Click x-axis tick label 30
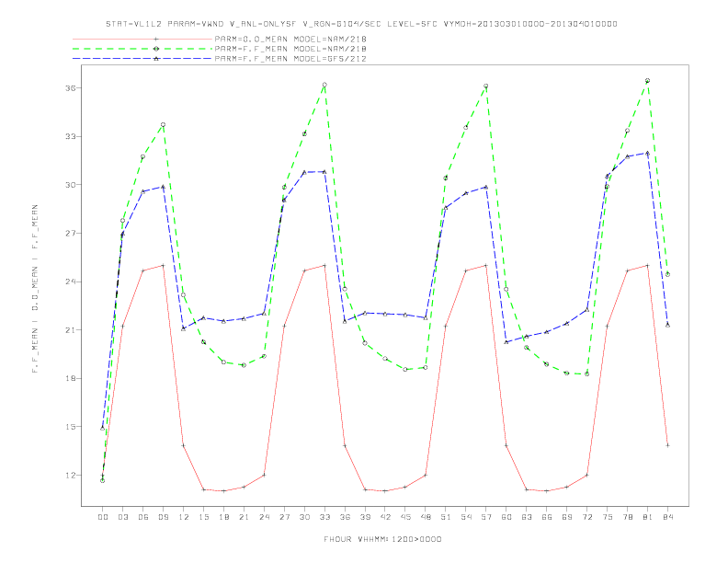Screen dimensions: 728x563 click(x=304, y=517)
